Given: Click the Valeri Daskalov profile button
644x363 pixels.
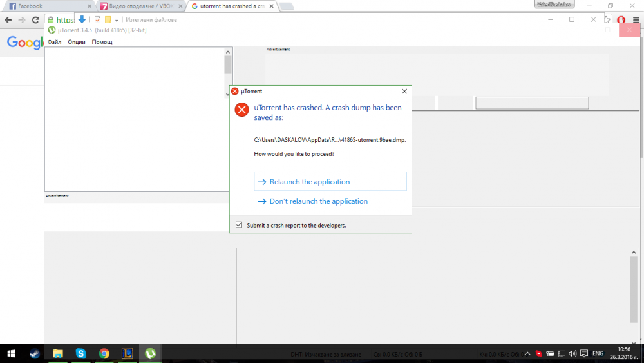Looking at the screenshot, I should click(x=554, y=5).
